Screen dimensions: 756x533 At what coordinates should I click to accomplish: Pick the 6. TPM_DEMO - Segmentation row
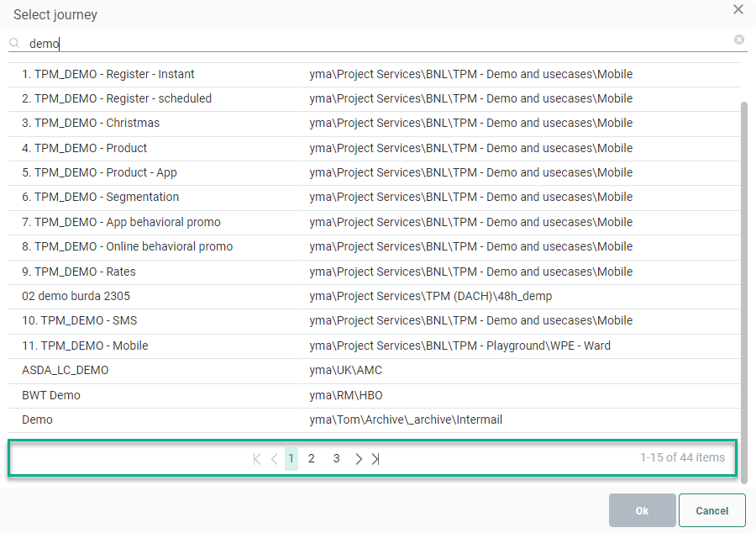click(x=101, y=197)
